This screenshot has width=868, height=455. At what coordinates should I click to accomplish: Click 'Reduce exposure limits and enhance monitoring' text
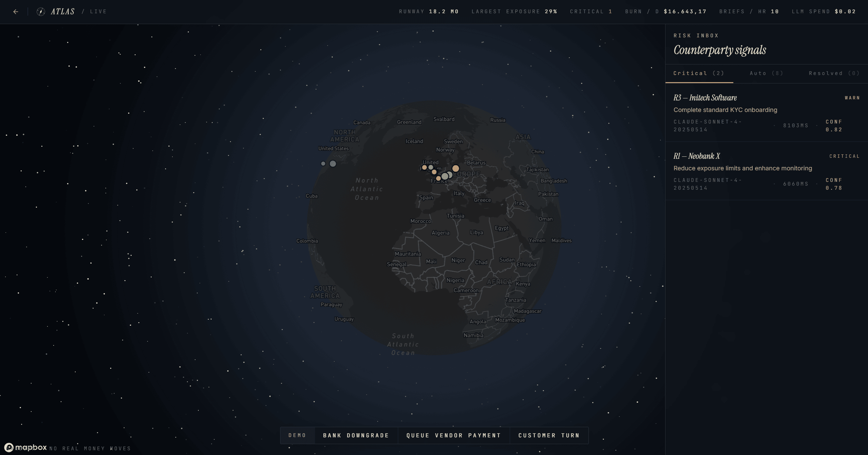742,168
